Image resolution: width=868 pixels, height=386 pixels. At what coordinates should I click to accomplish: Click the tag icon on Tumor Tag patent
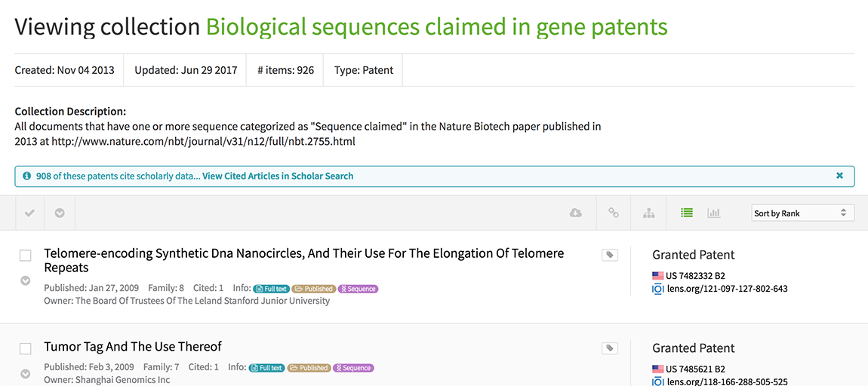(x=609, y=348)
